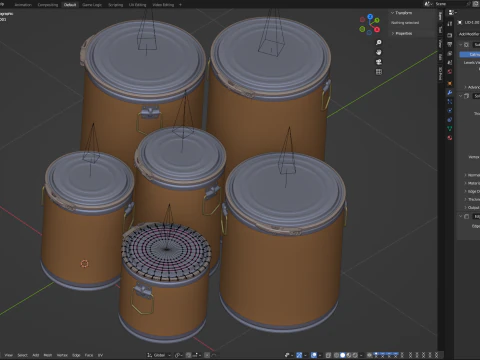480x360 pixels.
Task: Open the World properties tab icon
Action: 450,71
